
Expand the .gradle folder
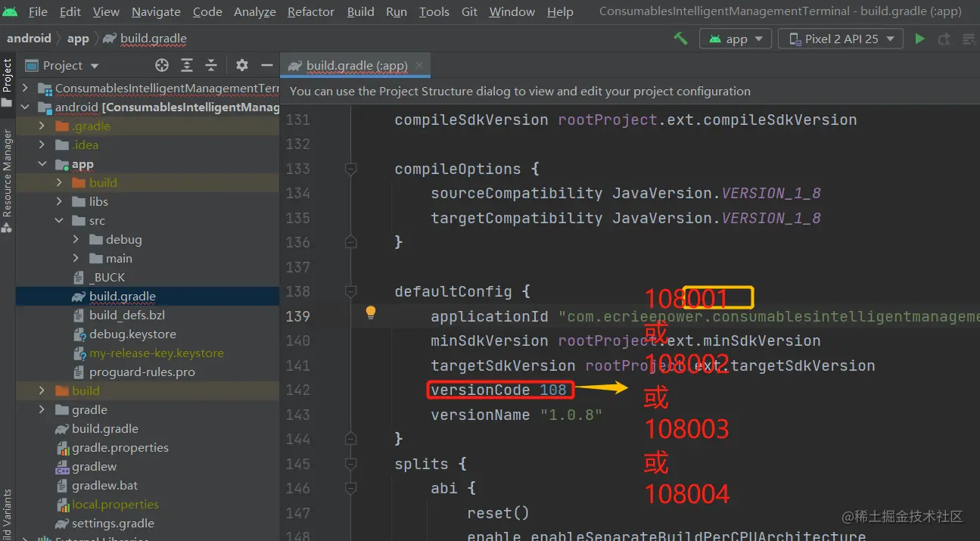pos(43,126)
